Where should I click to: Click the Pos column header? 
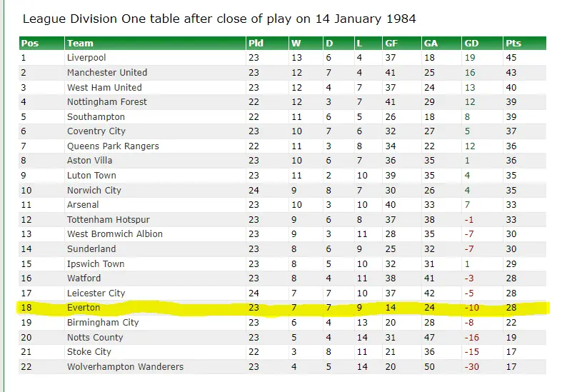[29, 44]
